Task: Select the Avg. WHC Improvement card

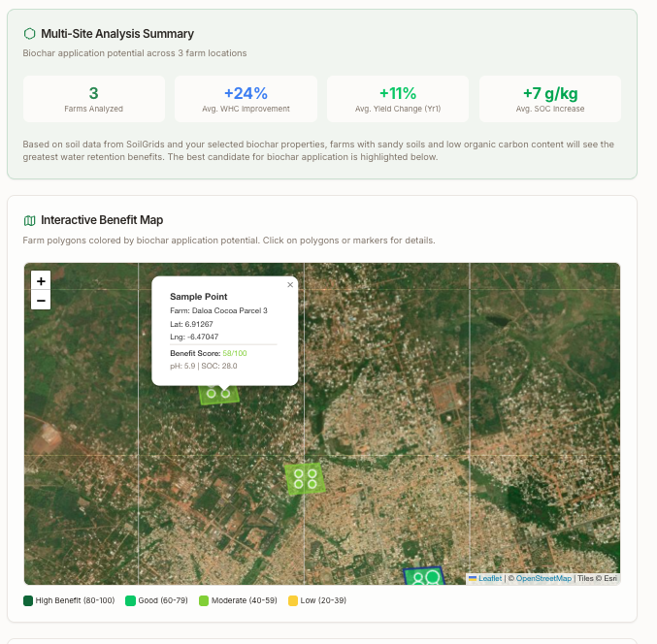Action: (246, 99)
